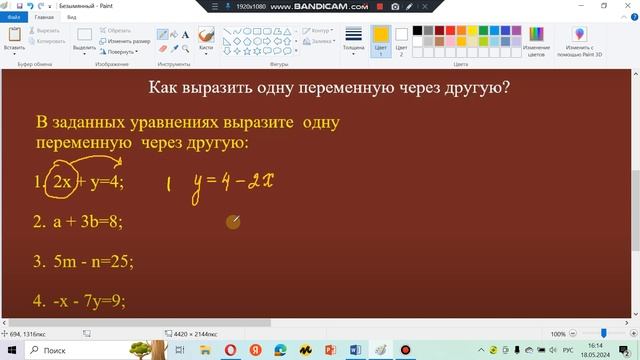Click Изменить размер button

pyautogui.click(x=125, y=41)
